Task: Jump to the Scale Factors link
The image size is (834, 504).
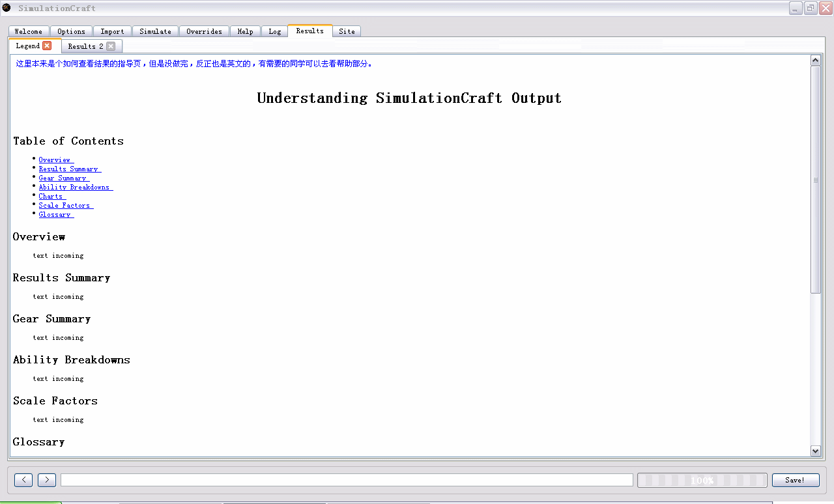Action: (66, 205)
